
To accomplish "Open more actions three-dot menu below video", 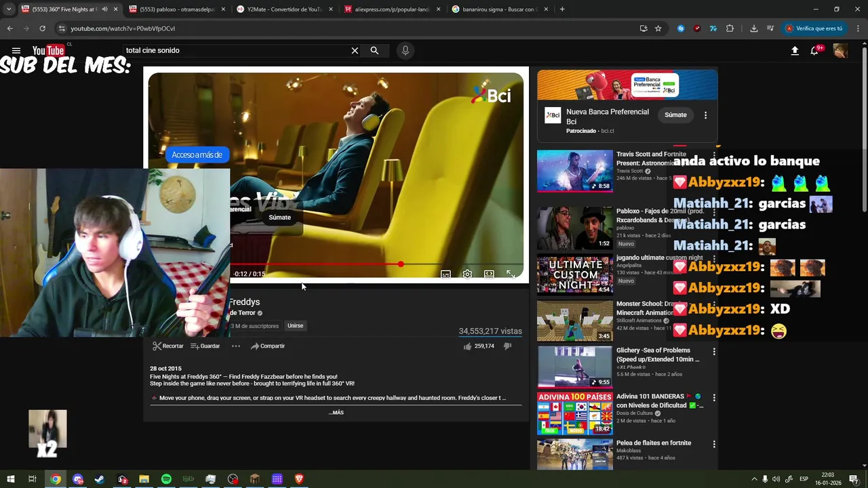I will (x=236, y=346).
